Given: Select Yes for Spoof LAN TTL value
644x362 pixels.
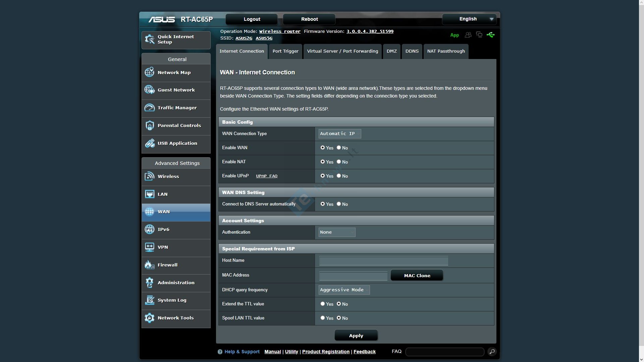Looking at the screenshot, I should tap(323, 318).
